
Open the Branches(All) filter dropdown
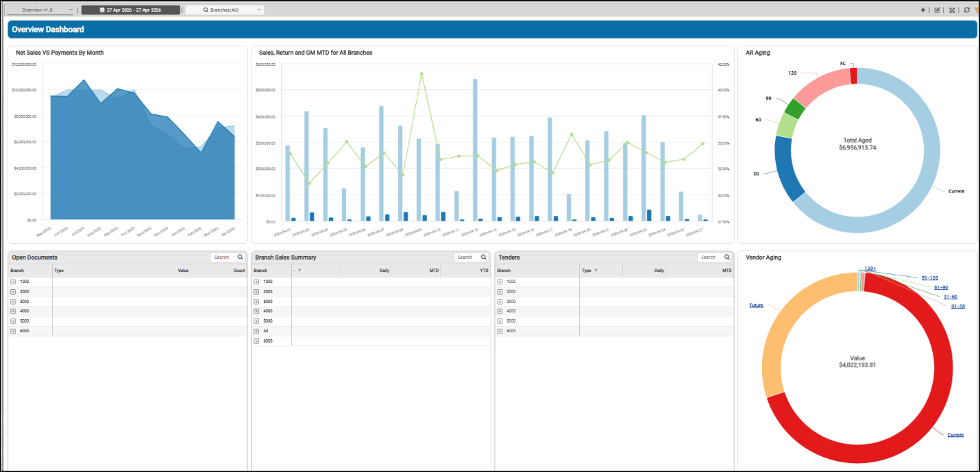[x=224, y=10]
